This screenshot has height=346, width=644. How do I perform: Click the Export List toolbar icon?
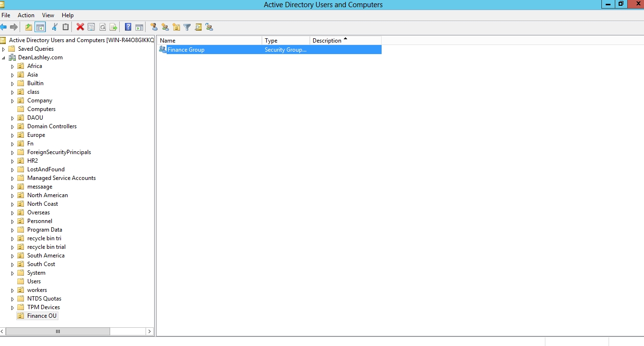[113, 27]
